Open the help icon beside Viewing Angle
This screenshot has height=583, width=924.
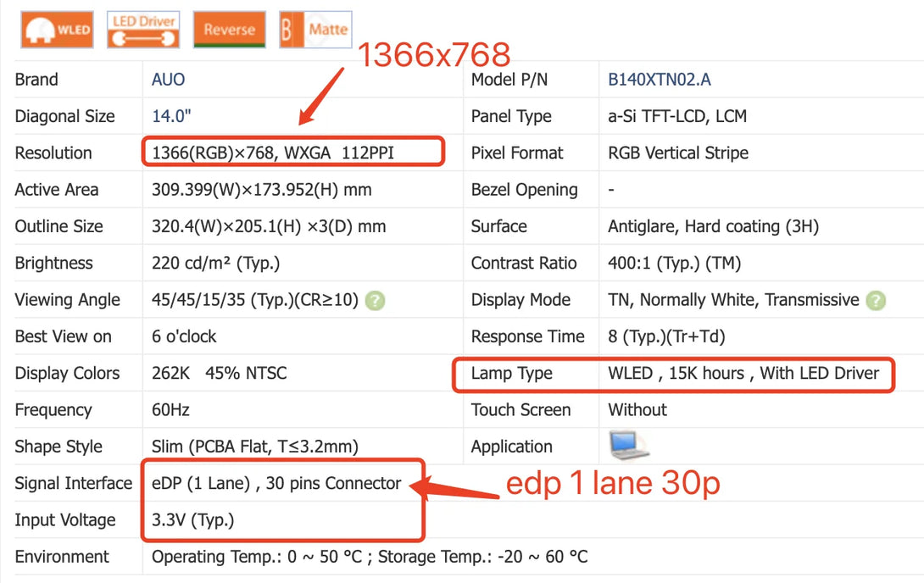tap(376, 300)
